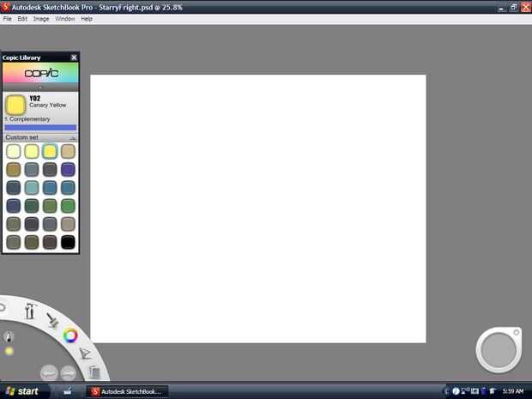Select the black swatch
Image resolution: width=532 pixels, height=399 pixels.
[68, 242]
